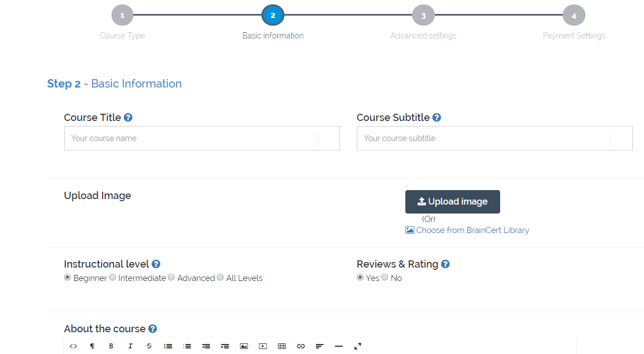Go to step 3 Advanced settings
This screenshot has height=354, width=644.
(x=423, y=16)
